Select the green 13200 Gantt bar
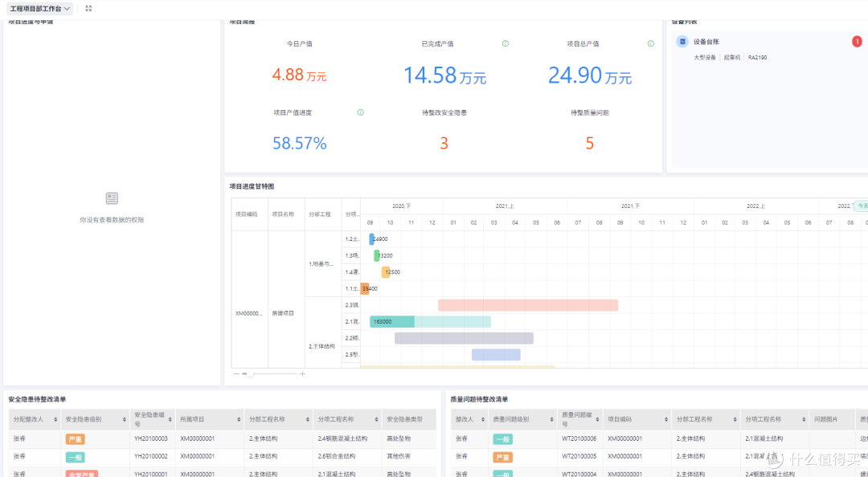Viewport: 868px width, 477px height. (x=376, y=255)
